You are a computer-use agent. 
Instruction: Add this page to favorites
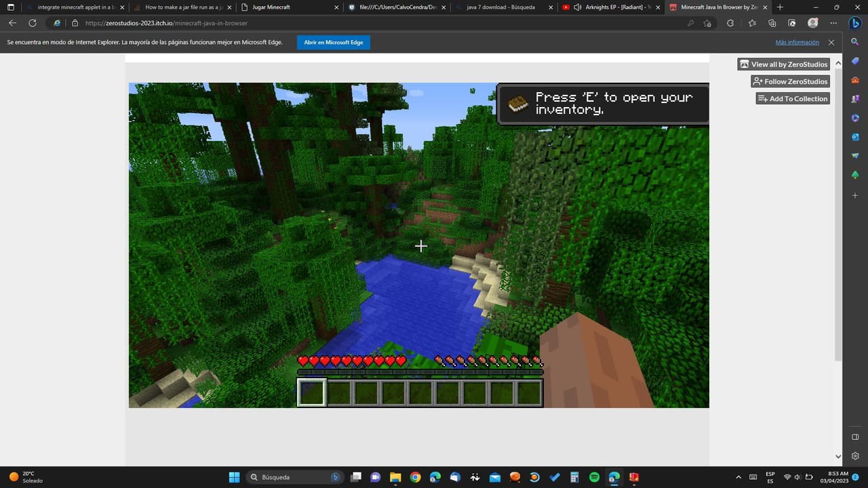(x=707, y=23)
